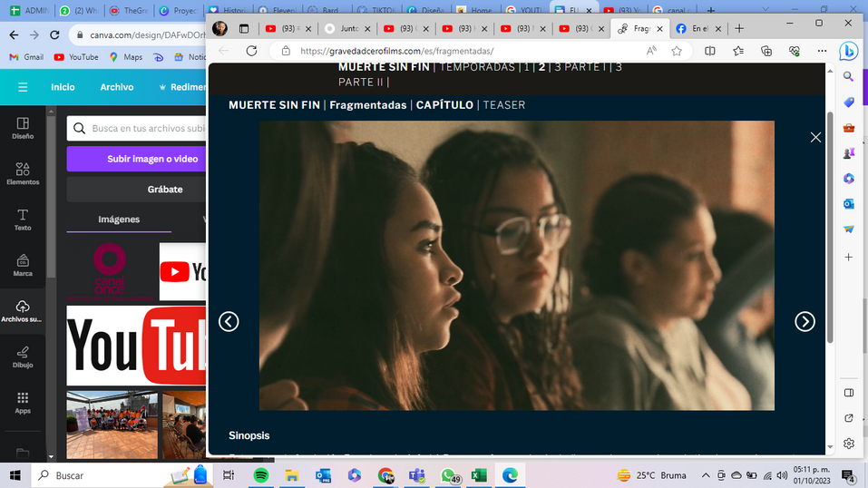Click the Edge page vertical scrollbar
The height and width of the screenshot is (488, 868).
830,227
